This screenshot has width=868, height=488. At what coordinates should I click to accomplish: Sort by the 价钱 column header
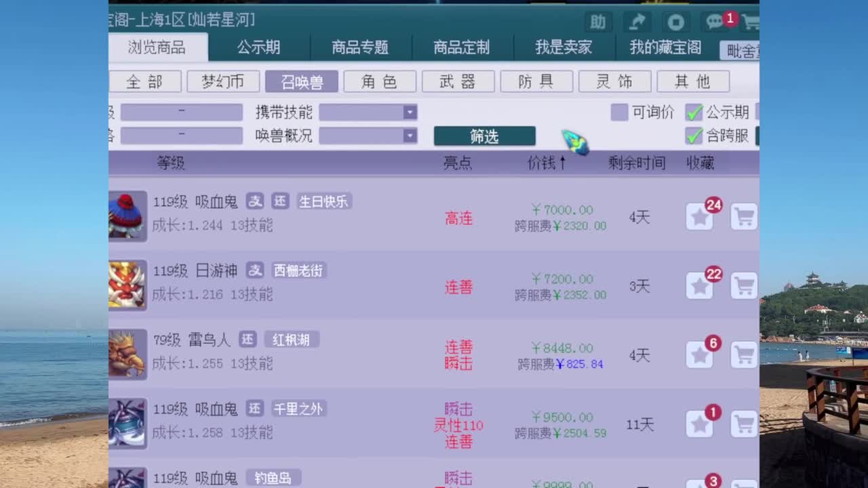547,163
